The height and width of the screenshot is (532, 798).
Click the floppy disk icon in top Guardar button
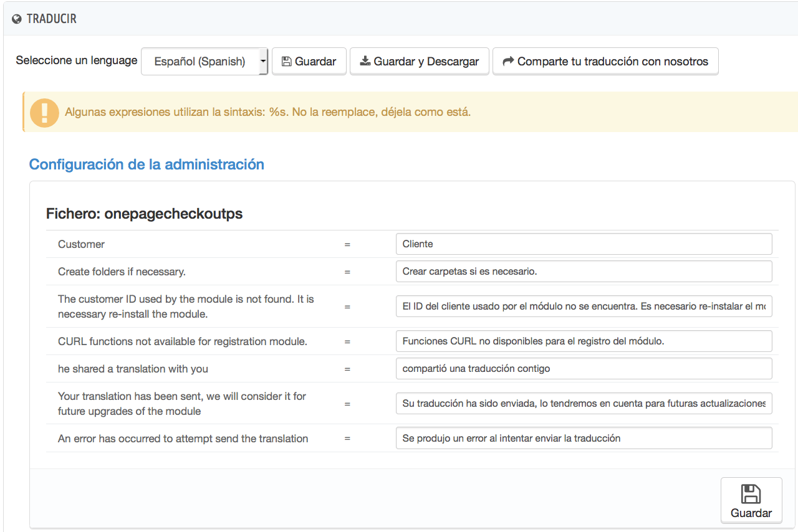(x=286, y=62)
